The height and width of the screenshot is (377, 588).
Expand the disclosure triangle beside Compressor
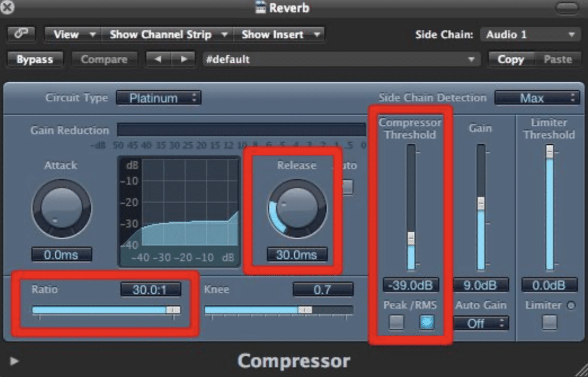click(x=14, y=361)
